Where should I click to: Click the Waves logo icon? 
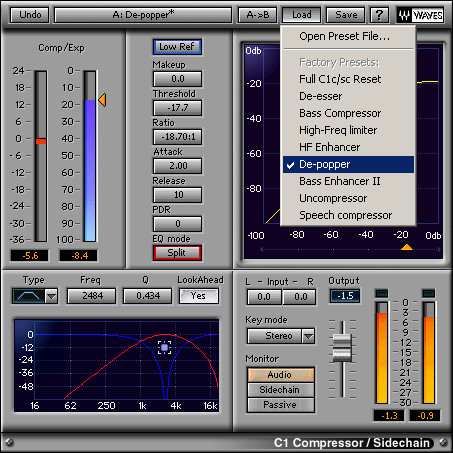pos(420,15)
